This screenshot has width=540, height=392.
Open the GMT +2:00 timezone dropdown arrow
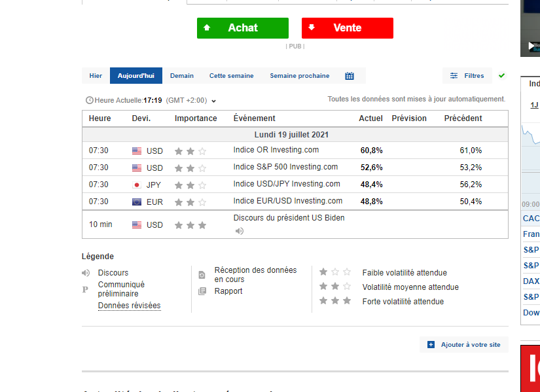pos(213,101)
